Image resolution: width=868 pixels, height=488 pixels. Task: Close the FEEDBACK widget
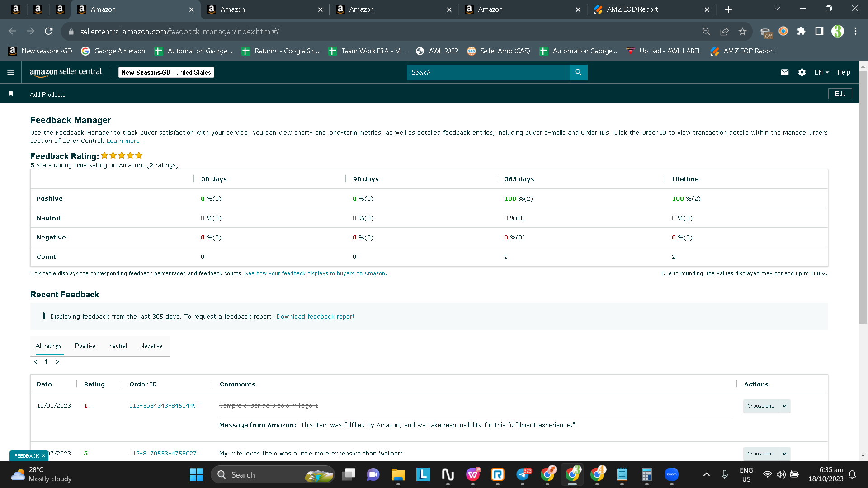[43, 455]
